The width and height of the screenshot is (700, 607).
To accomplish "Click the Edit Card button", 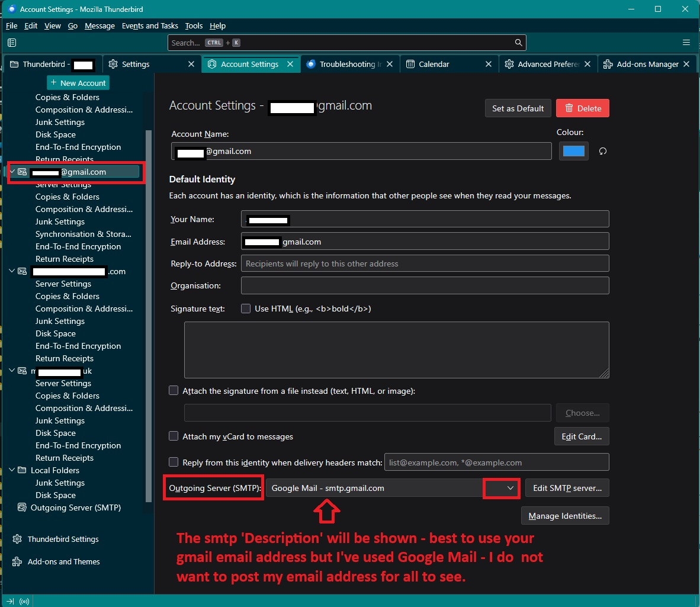I will pyautogui.click(x=582, y=436).
